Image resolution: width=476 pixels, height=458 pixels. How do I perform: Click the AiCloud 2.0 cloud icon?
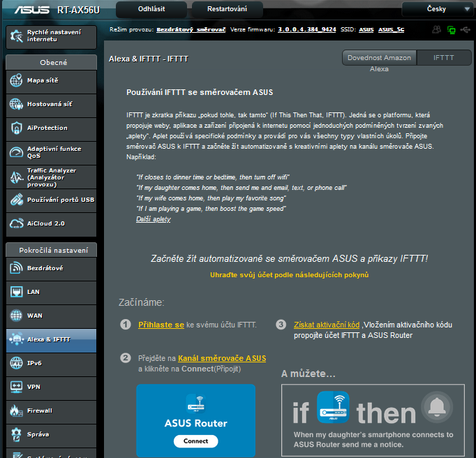tap(17, 223)
